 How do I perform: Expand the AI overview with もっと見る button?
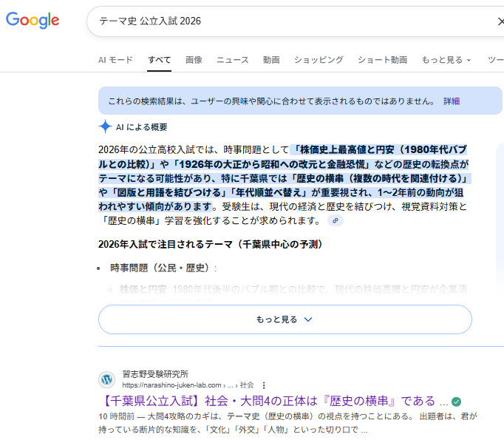(x=285, y=319)
